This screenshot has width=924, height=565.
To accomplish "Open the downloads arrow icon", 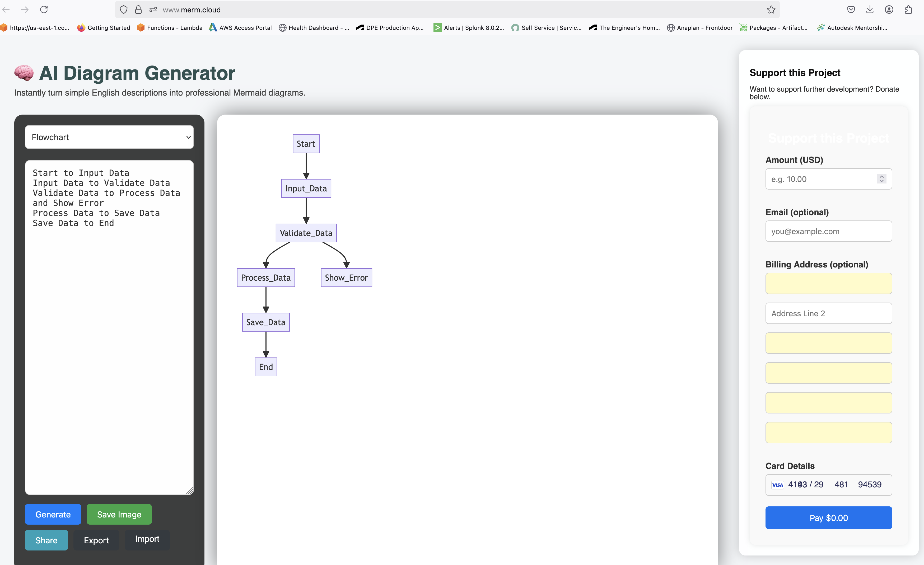I will pos(870,10).
